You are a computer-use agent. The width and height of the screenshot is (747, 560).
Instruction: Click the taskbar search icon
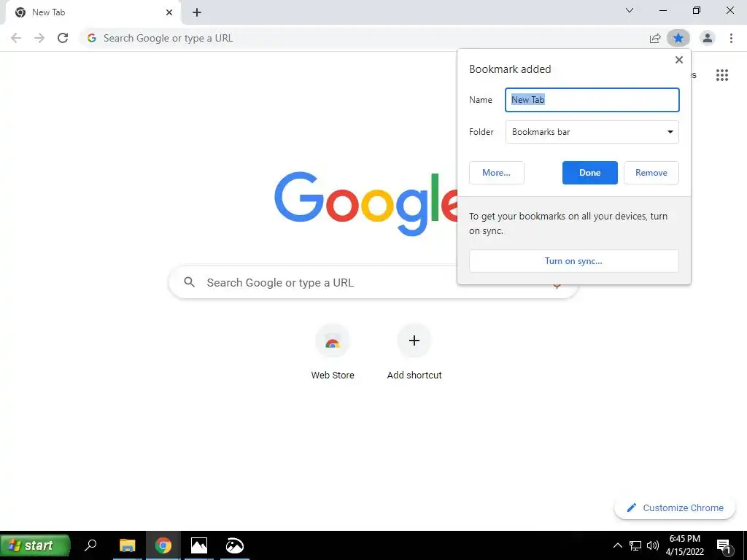tap(90, 545)
